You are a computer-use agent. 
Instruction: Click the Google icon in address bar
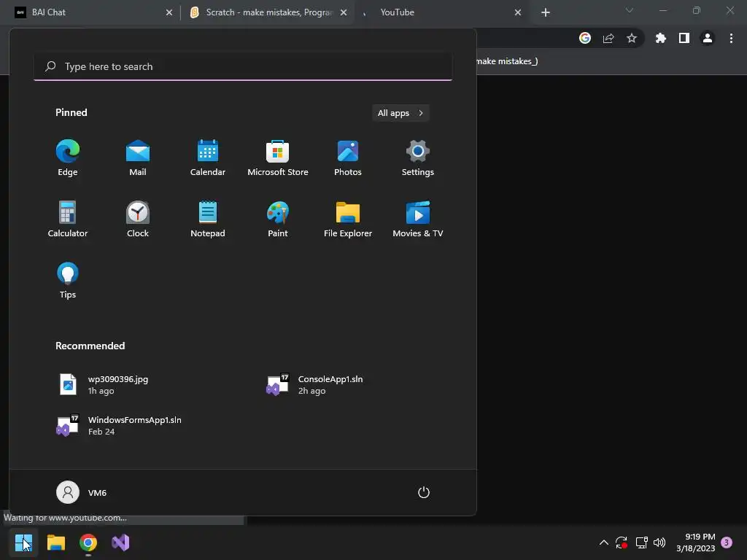point(585,38)
